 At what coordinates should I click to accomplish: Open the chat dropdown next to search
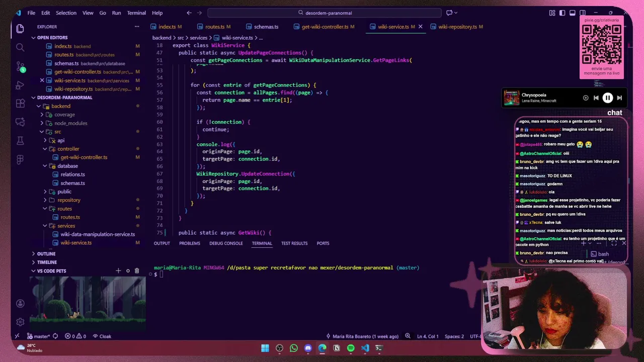tap(451, 13)
